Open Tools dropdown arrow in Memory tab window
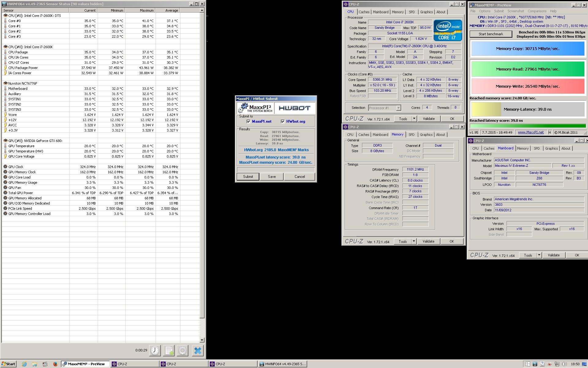Viewport: 588px width, 368px height. [x=414, y=241]
